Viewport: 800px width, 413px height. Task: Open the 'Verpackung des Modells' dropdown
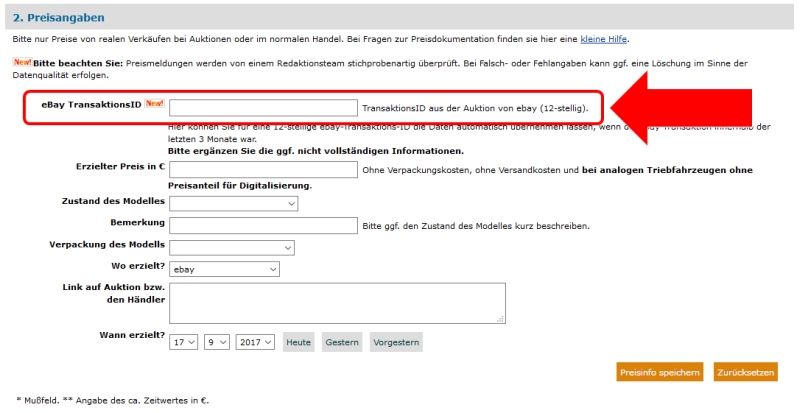[232, 248]
